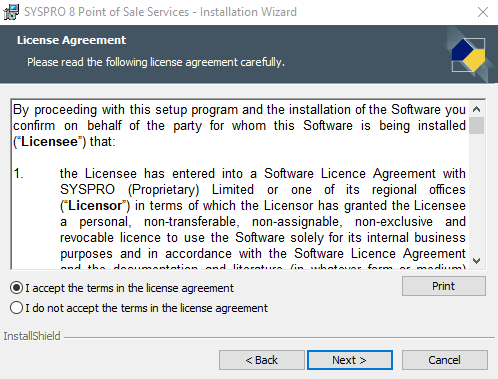Click the license scrollbar up arrow
This screenshot has width=498, height=379.
point(477,109)
